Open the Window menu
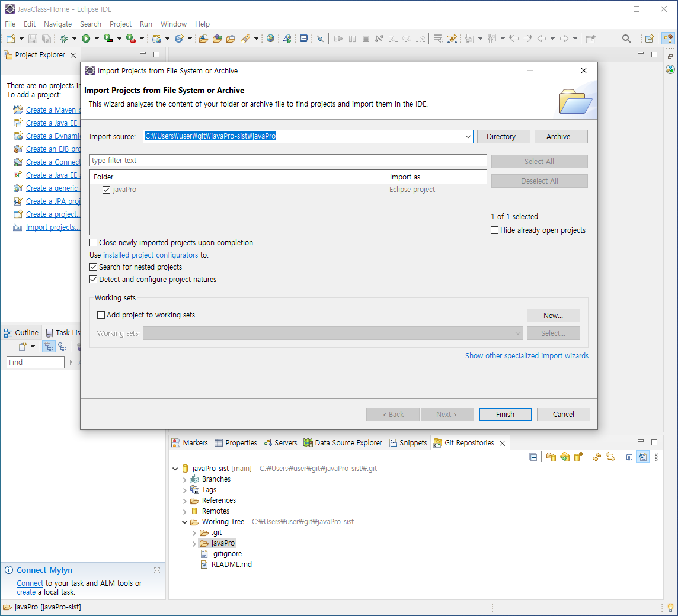This screenshot has height=616, width=678. (174, 24)
